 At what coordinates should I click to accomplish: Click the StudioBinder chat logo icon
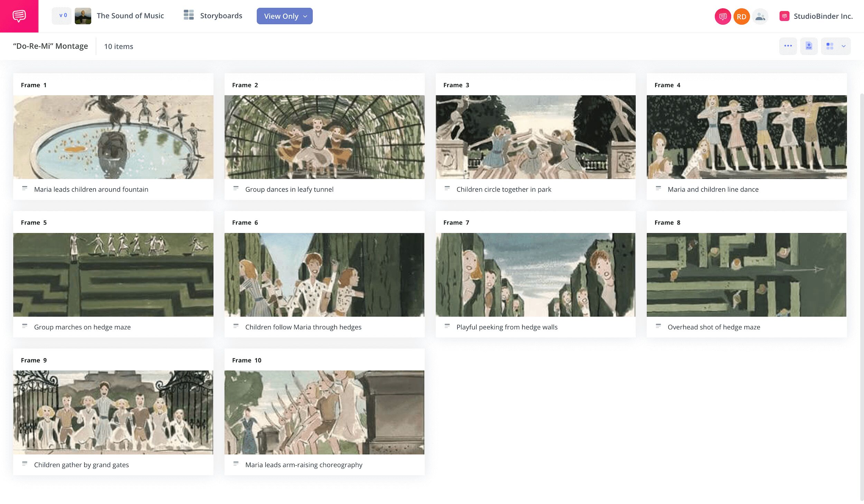[19, 16]
